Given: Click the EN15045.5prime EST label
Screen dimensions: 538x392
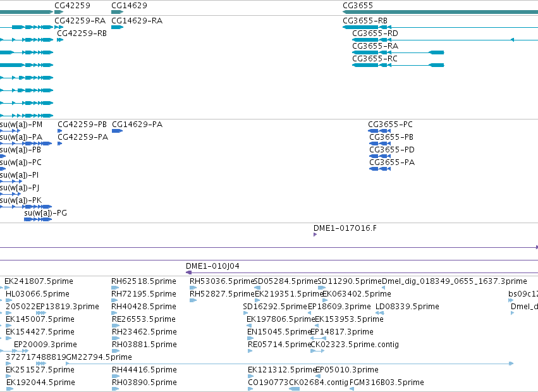Looking at the screenshot, I should [279, 332].
